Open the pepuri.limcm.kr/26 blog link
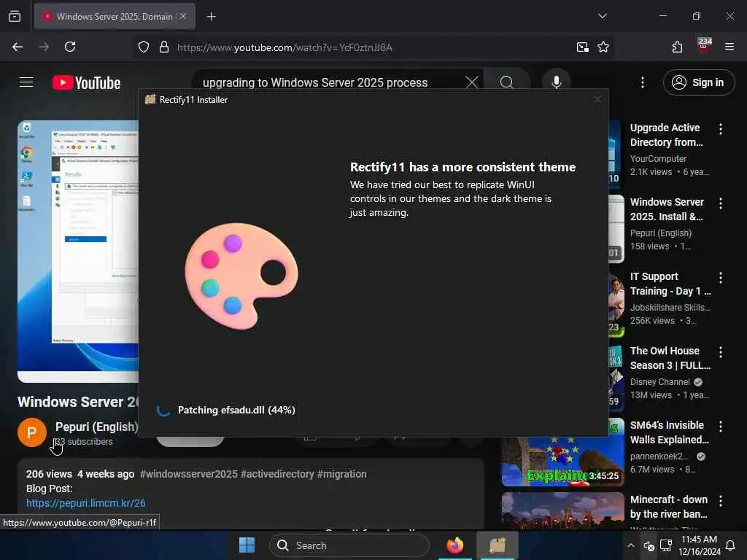 pos(86,503)
